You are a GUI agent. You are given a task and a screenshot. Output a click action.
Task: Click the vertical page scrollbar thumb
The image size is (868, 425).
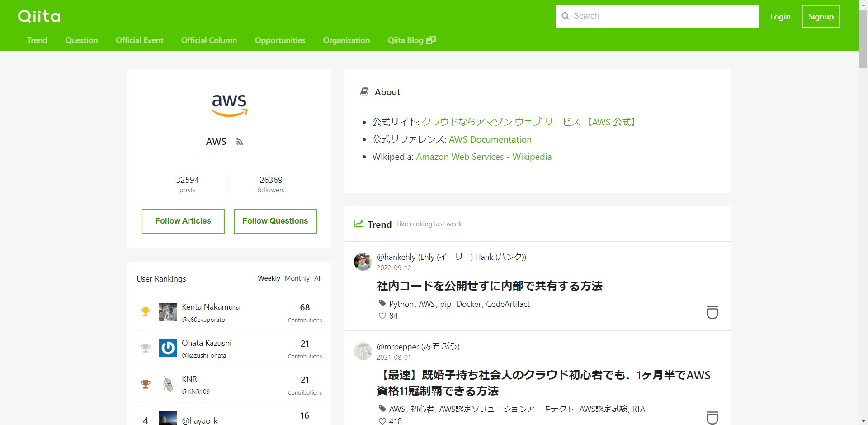coord(863,38)
